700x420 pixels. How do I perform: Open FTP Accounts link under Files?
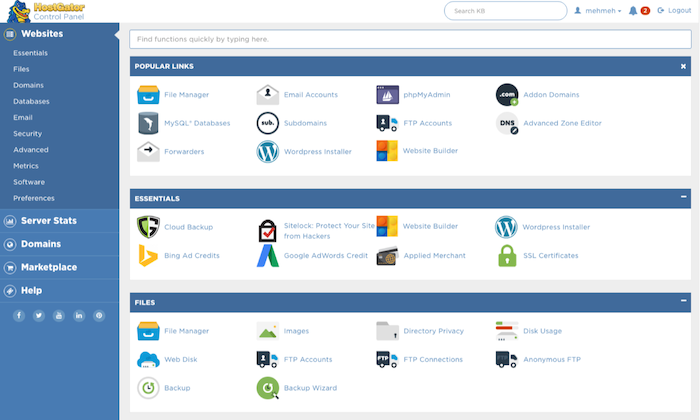[308, 359]
